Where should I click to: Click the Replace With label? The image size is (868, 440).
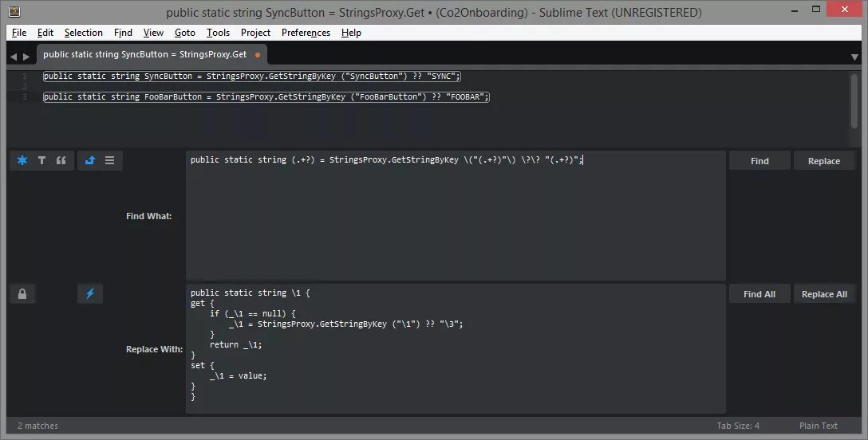point(155,349)
